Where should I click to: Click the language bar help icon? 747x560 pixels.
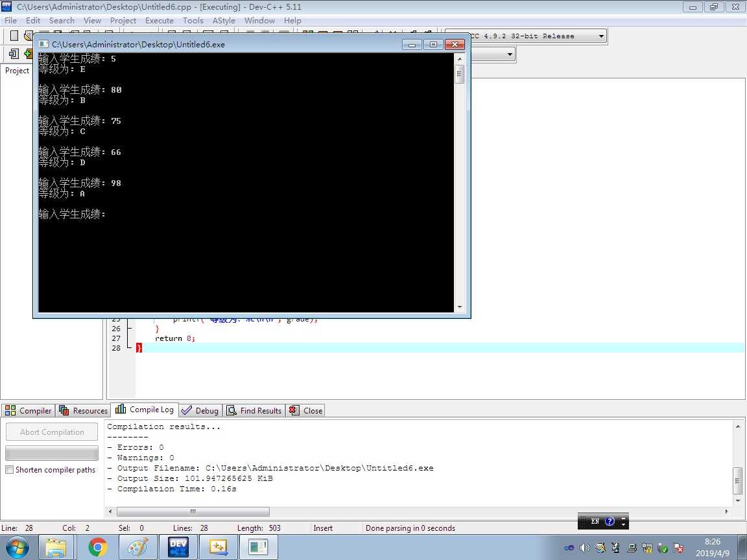pyautogui.click(x=610, y=521)
